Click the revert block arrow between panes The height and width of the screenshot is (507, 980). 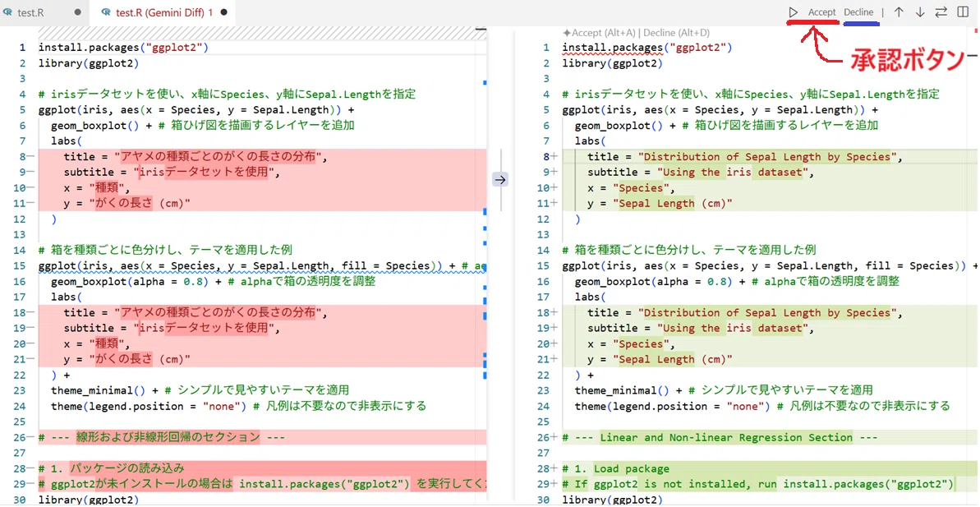click(x=500, y=179)
